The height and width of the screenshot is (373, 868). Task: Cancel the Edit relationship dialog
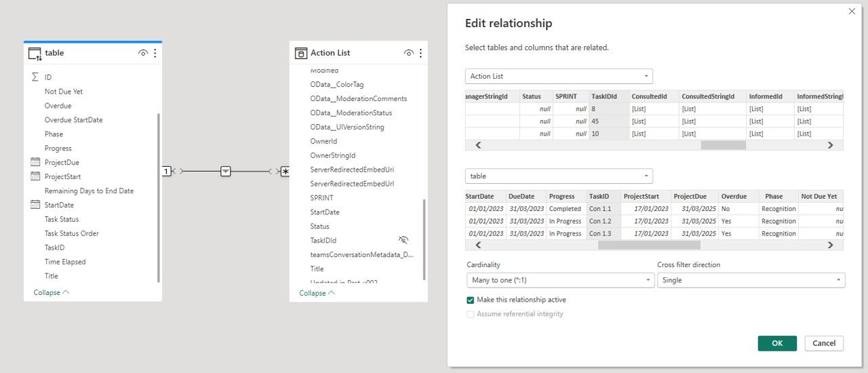pos(824,343)
